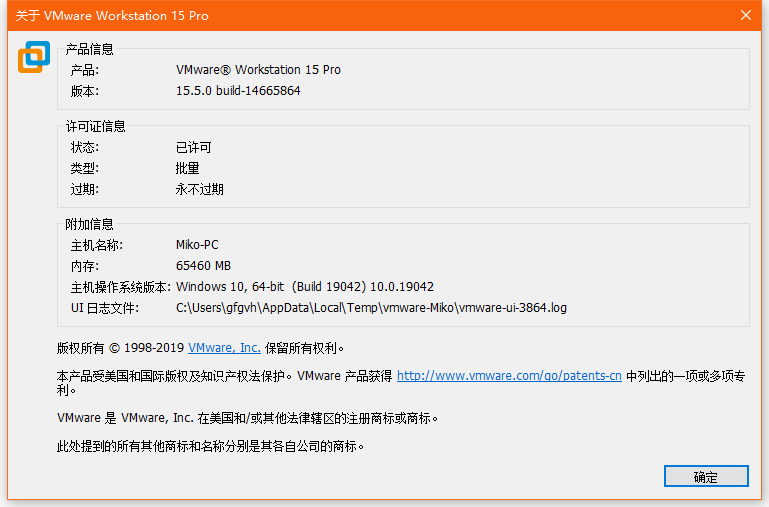This screenshot has width=769, height=507.
Task: Click the VMware Workstation logo icon
Action: (33, 57)
